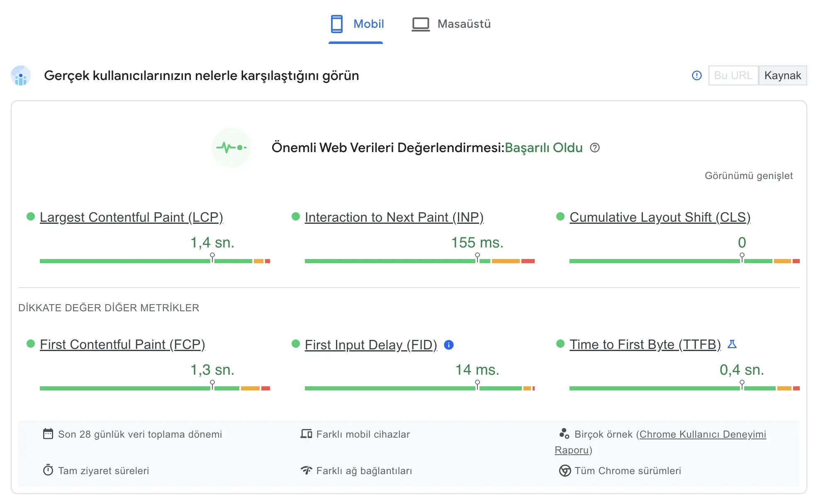Click the CLS distribution bar marker
Viewport: 818px width, 504px height.
[x=742, y=258]
